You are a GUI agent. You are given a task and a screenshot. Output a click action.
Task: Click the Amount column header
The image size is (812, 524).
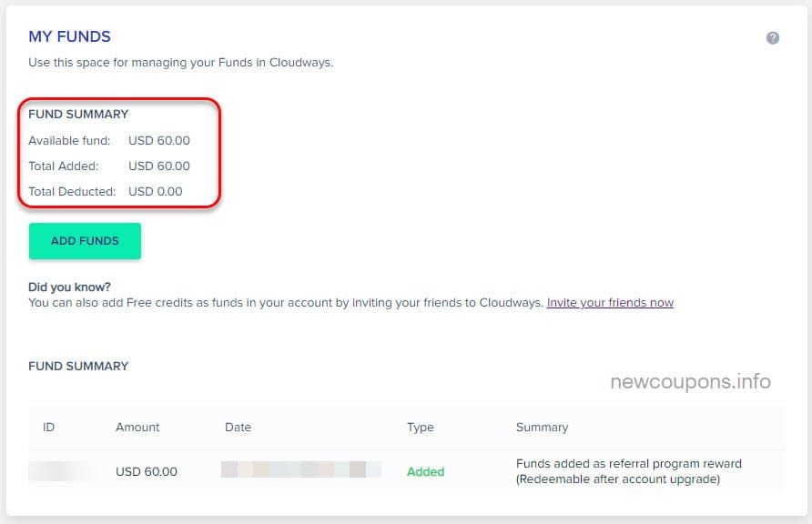(x=137, y=427)
